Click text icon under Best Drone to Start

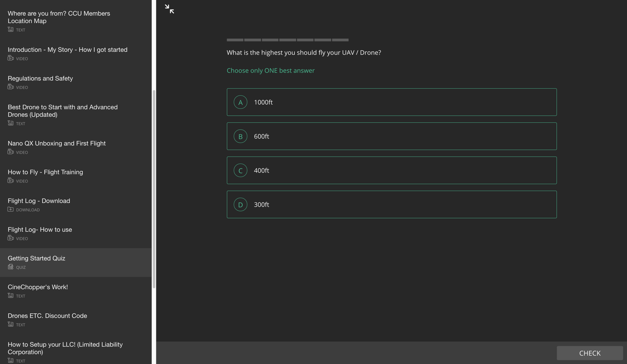tap(11, 123)
